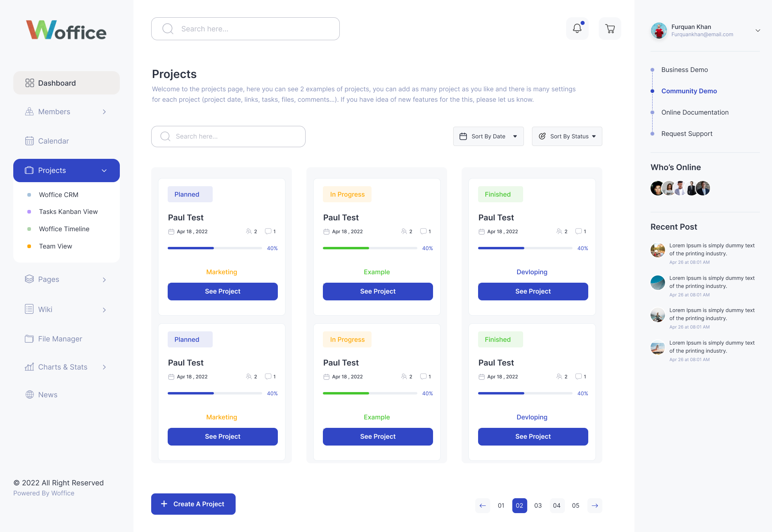Click the first Planned card's progress bar

point(215,248)
